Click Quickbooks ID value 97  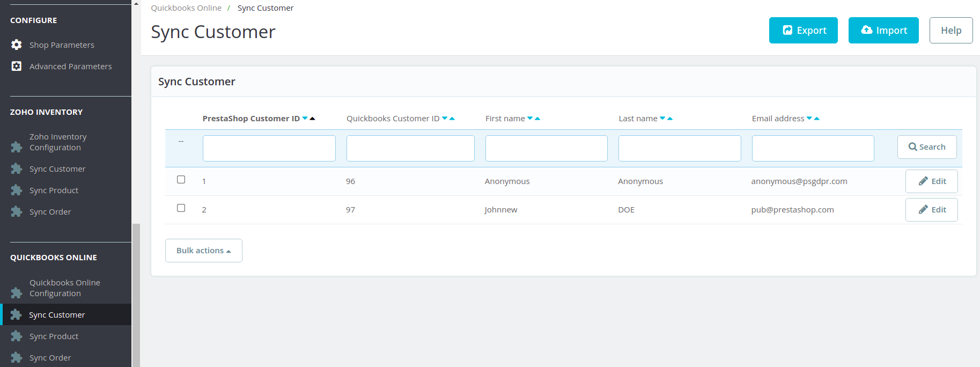pyautogui.click(x=350, y=210)
